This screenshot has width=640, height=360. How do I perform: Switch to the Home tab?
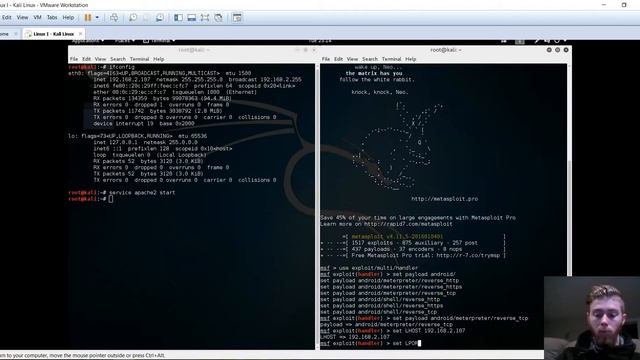click(5, 34)
